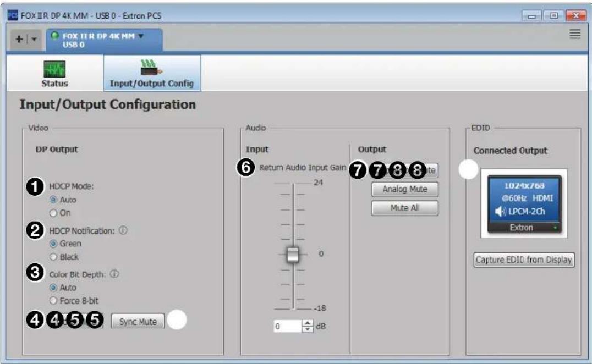This screenshot has height=364, width=592.
Task: Click the Extron PCS app icon in title bar
Action: pos(13,15)
